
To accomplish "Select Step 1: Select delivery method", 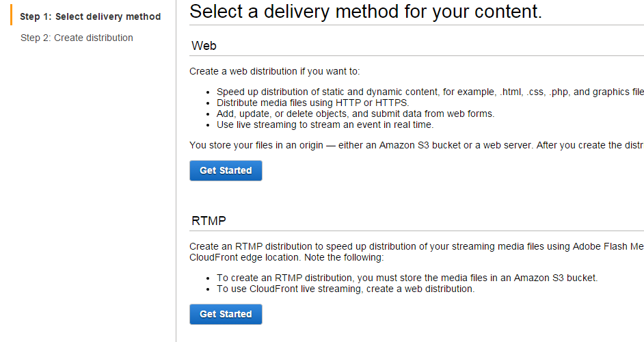I will (90, 16).
